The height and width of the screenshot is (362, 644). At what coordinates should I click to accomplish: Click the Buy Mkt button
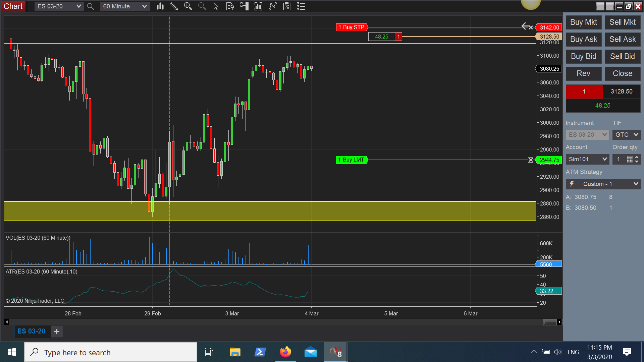583,22
